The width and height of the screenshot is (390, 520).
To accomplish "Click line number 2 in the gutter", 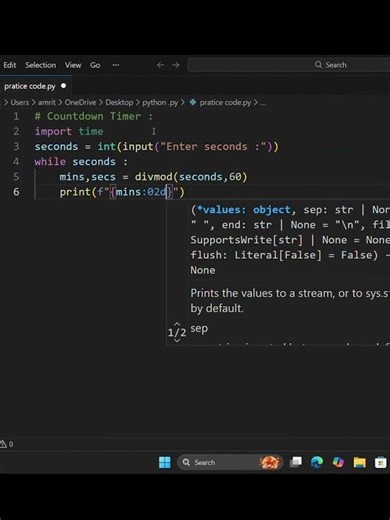I will (16, 131).
